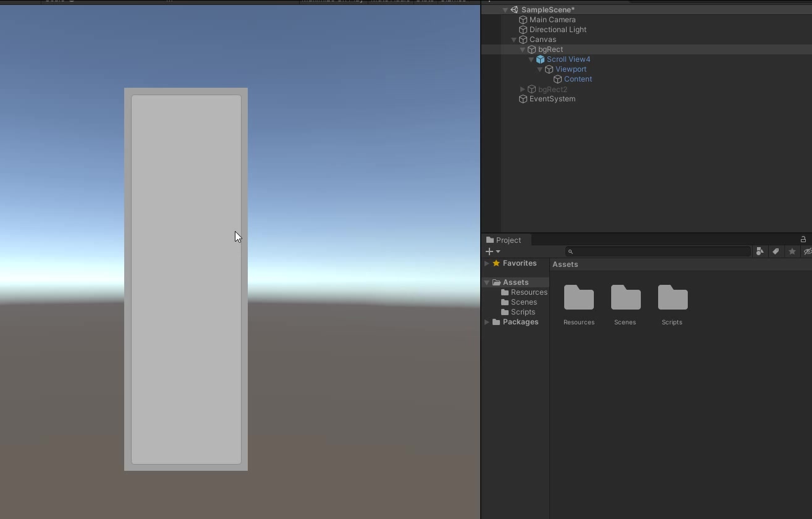This screenshot has width=812, height=519.
Task: Expand the Packages folder tree
Action: pyautogui.click(x=487, y=322)
